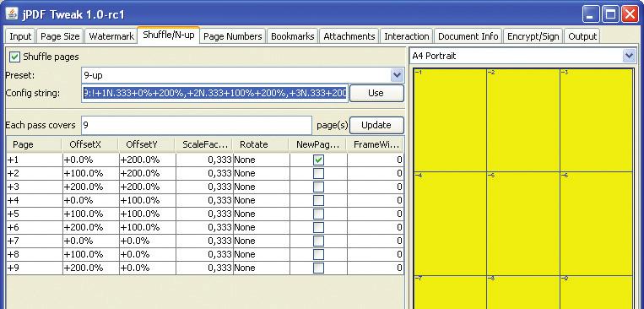Select Rotate cell None in row +9
This screenshot has width=644, height=309.
point(261,268)
